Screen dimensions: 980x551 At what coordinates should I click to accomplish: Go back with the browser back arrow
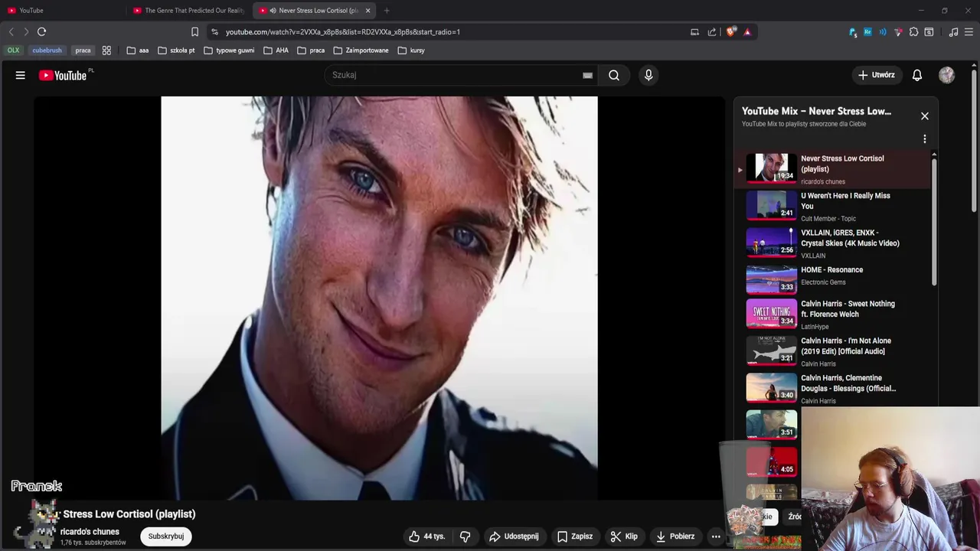pyautogui.click(x=11, y=31)
